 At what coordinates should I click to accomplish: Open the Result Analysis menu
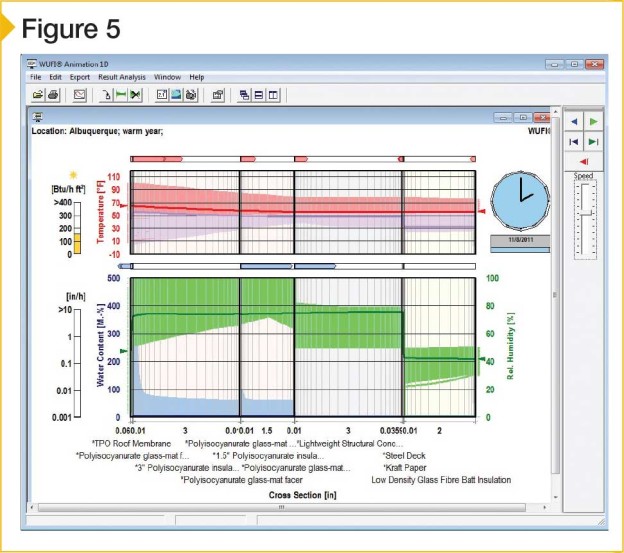pyautogui.click(x=122, y=77)
